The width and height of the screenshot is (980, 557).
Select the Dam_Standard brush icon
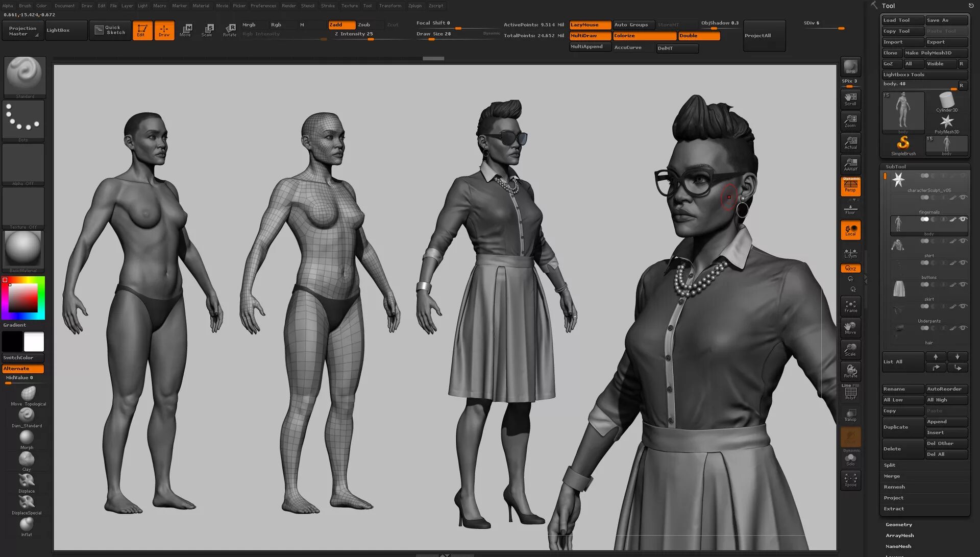[27, 415]
